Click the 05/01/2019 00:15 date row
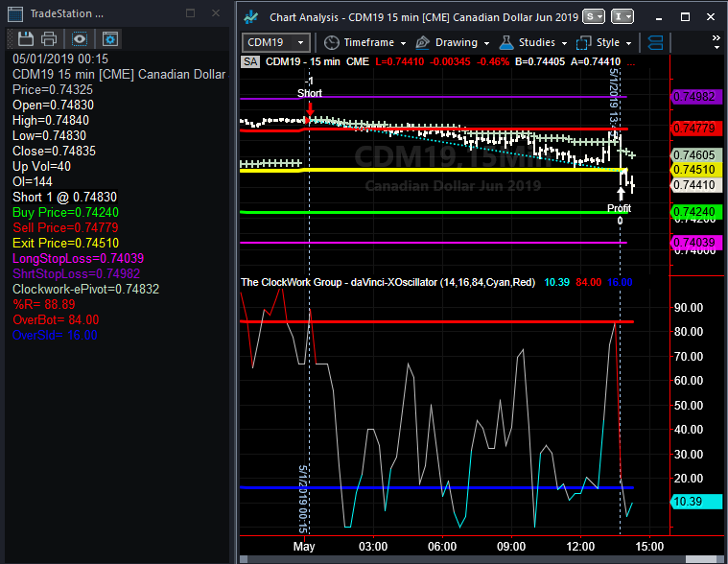The image size is (728, 564). tap(60, 59)
